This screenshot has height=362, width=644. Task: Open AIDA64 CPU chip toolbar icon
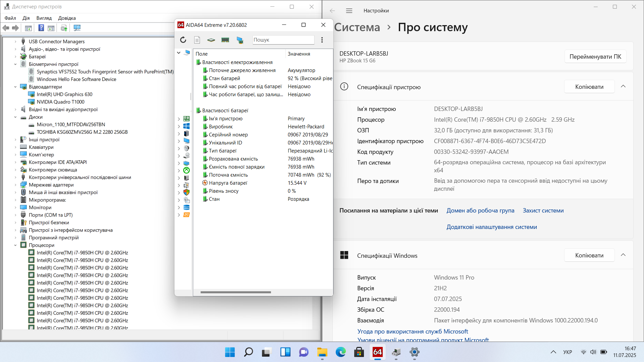[211, 40]
